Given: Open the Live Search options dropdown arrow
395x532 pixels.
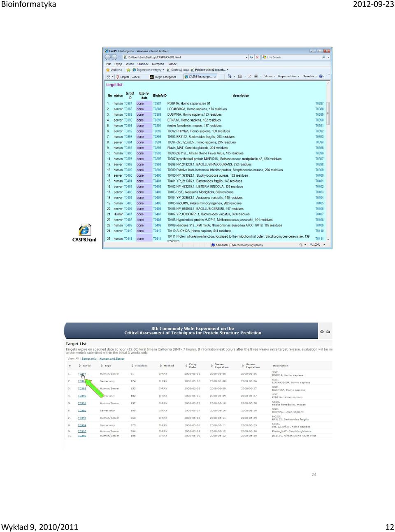Looking at the screenshot, I should [x=328, y=57].
